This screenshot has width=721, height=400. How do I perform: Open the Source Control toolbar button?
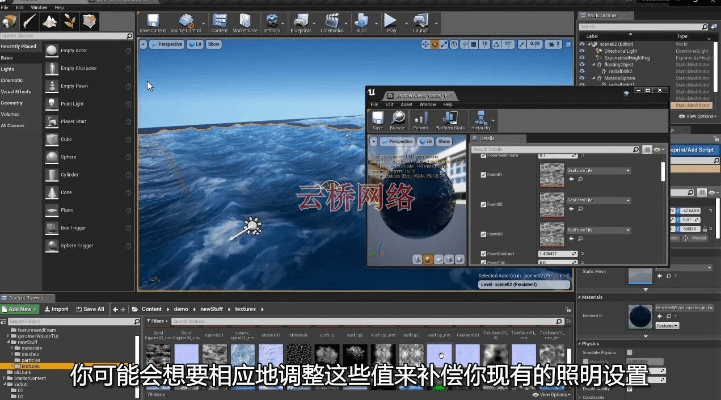pyautogui.click(x=186, y=22)
